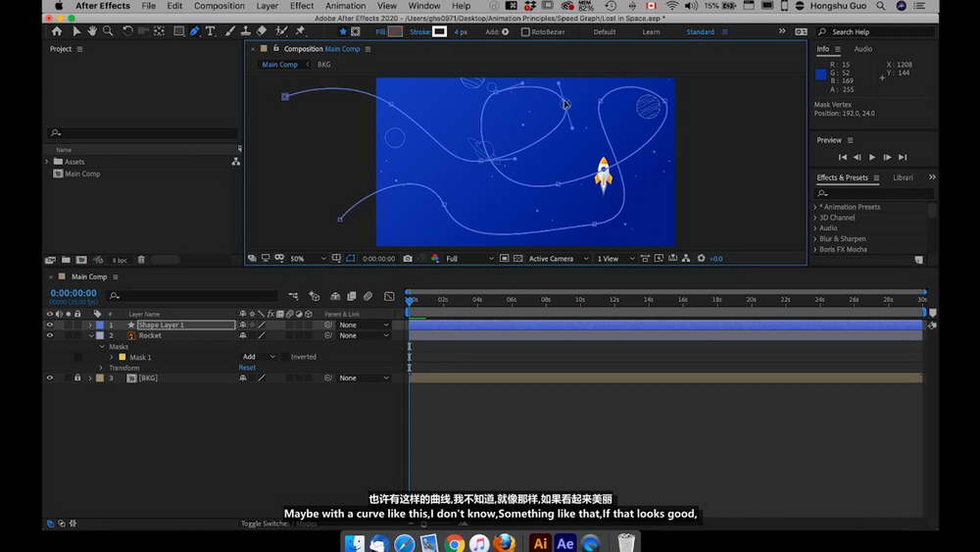Select the Learn workspace

coord(651,32)
